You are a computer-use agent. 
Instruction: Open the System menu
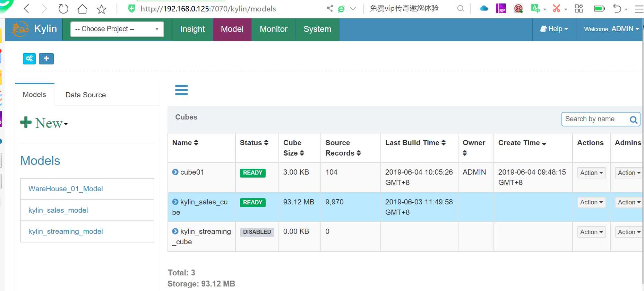pyautogui.click(x=317, y=29)
